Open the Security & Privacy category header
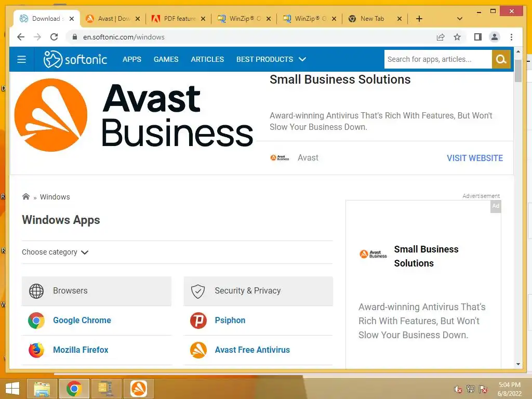Image resolution: width=532 pixels, height=399 pixels. 258,291
